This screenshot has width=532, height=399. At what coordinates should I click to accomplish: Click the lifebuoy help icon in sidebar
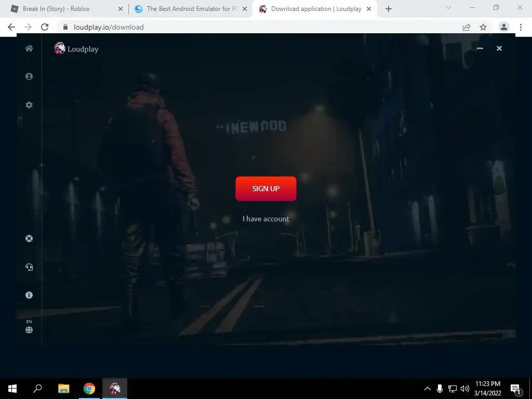pyautogui.click(x=29, y=238)
